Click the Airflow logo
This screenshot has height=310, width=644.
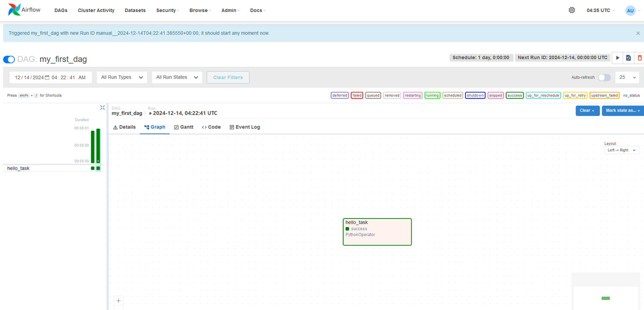pos(25,10)
